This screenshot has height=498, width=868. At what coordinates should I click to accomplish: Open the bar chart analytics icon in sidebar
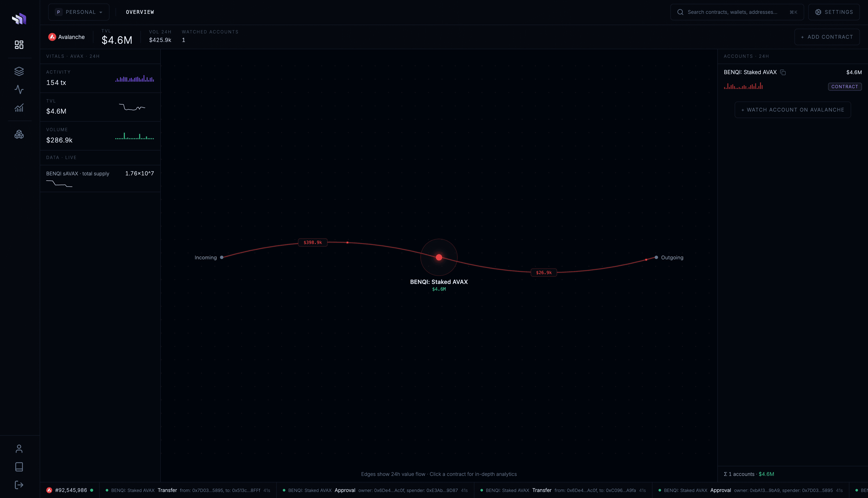coord(19,108)
